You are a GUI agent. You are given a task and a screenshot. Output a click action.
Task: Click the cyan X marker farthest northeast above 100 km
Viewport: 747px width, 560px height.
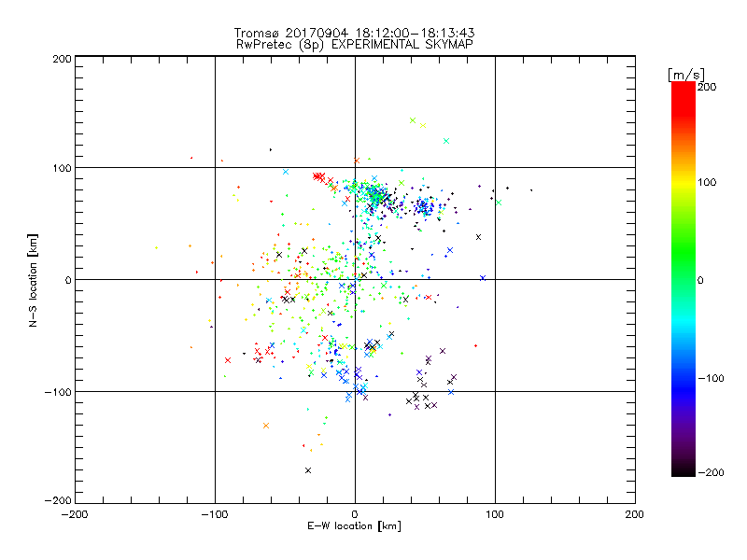tap(446, 141)
